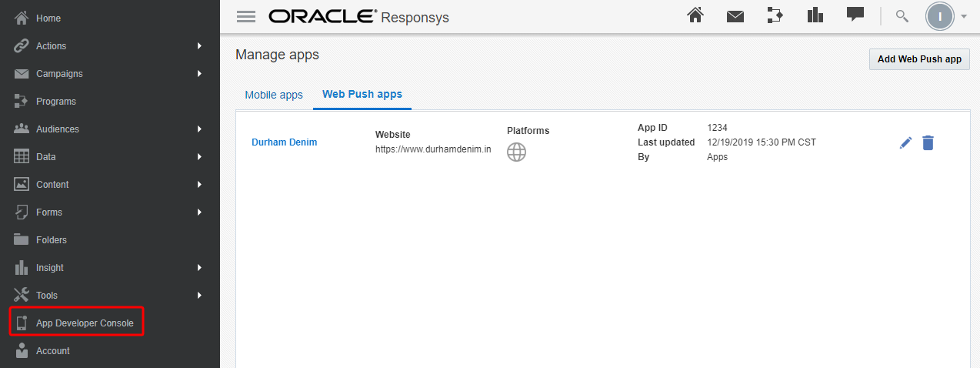Click the Insight bar chart icon in sidebar
The height and width of the screenshot is (368, 980).
click(x=22, y=267)
